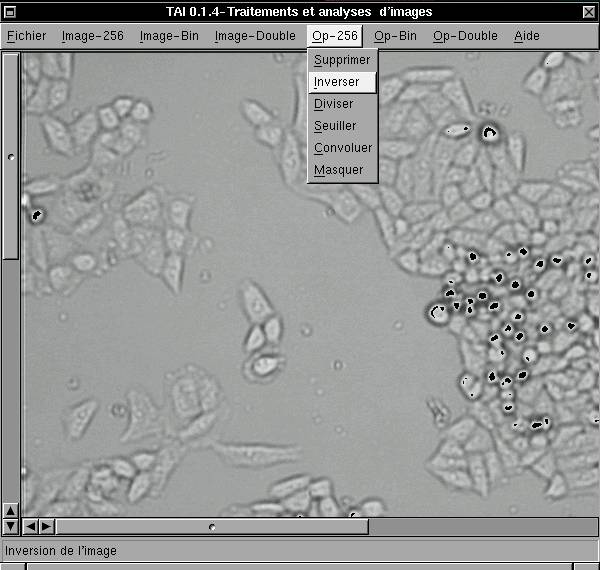The width and height of the screenshot is (600, 570).
Task: Click the horizontal scrollbar left arrow
Action: pos(30,526)
